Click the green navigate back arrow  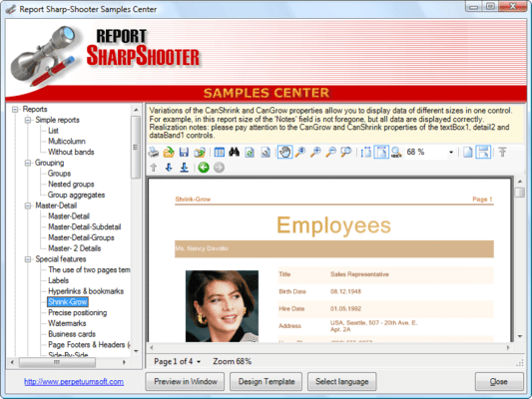(204, 168)
